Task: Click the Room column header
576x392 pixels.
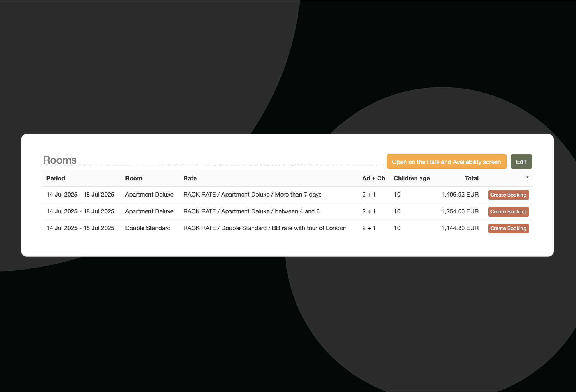Action: 133,178
